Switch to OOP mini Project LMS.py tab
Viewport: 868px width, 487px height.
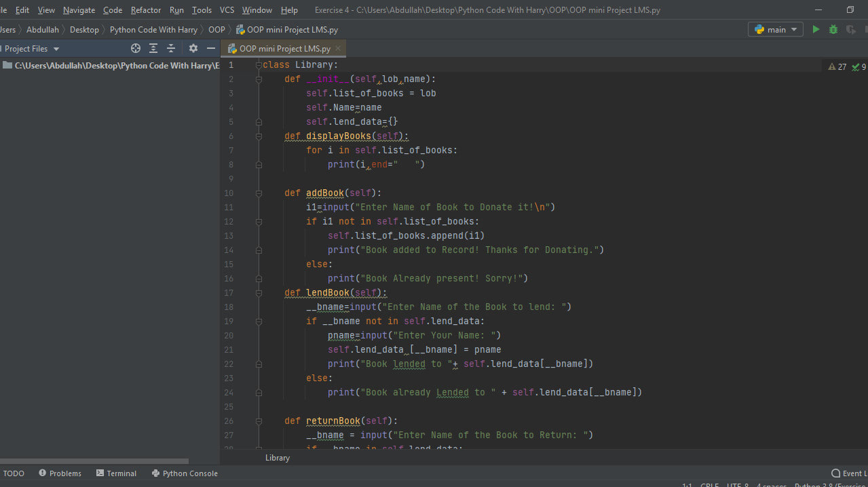click(284, 49)
